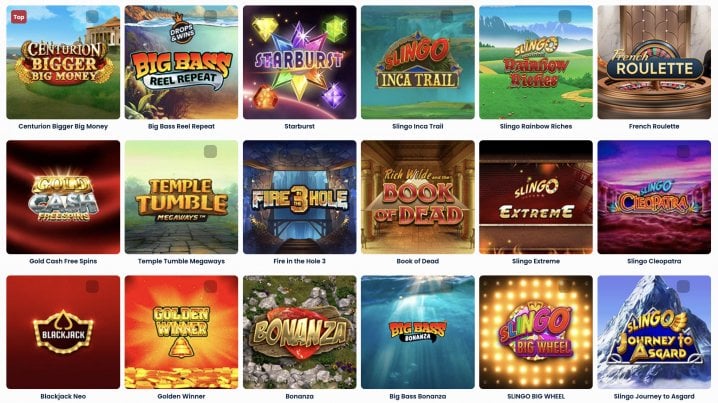Click the Bonanza game name link
The height and width of the screenshot is (403, 718).
pyautogui.click(x=299, y=396)
